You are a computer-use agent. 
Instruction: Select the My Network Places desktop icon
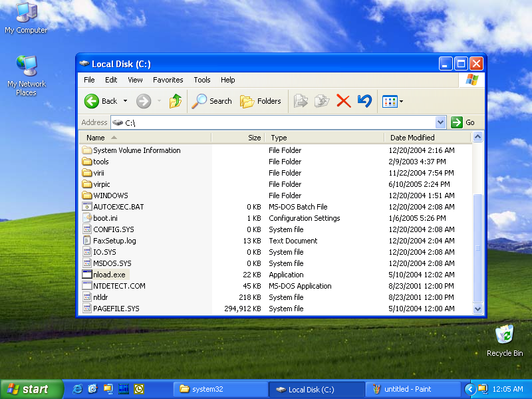(x=27, y=75)
